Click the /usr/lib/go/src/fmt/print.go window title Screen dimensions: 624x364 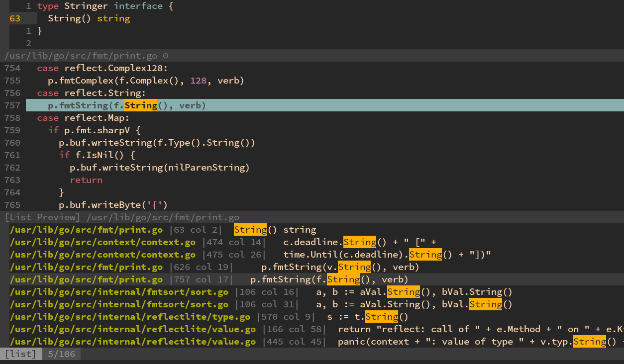click(82, 56)
